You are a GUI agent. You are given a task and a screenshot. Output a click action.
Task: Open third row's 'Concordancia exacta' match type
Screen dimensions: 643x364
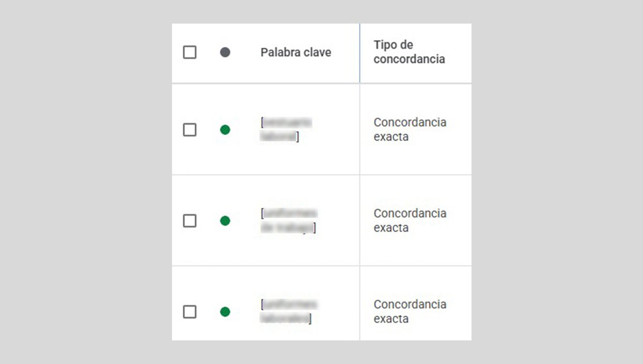409,312
